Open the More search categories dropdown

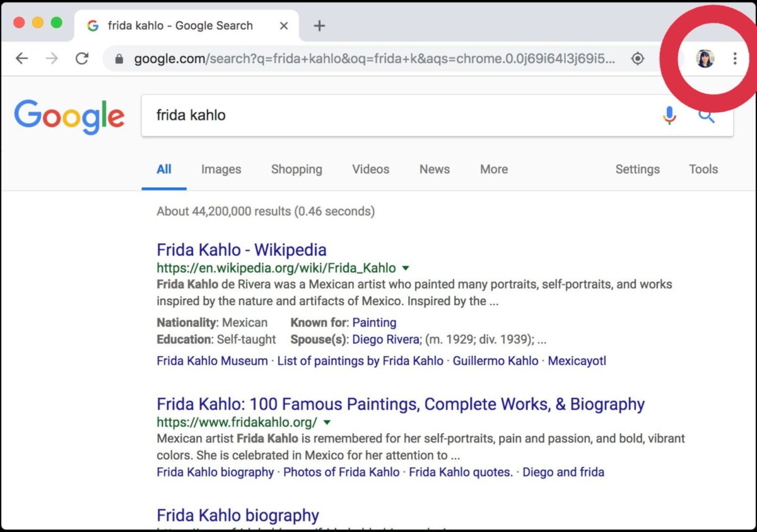[493, 169]
